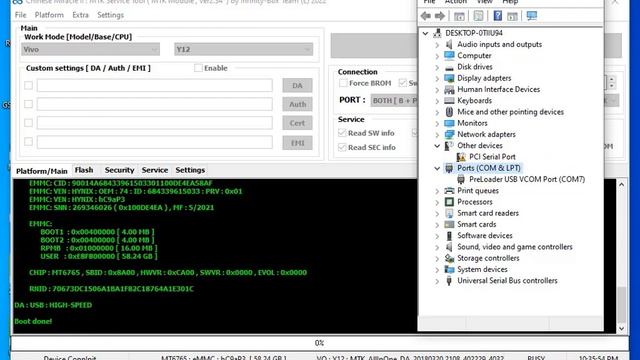This screenshot has height=360, width=640.
Task: Select the Network adapters icon
Action: click(x=449, y=134)
